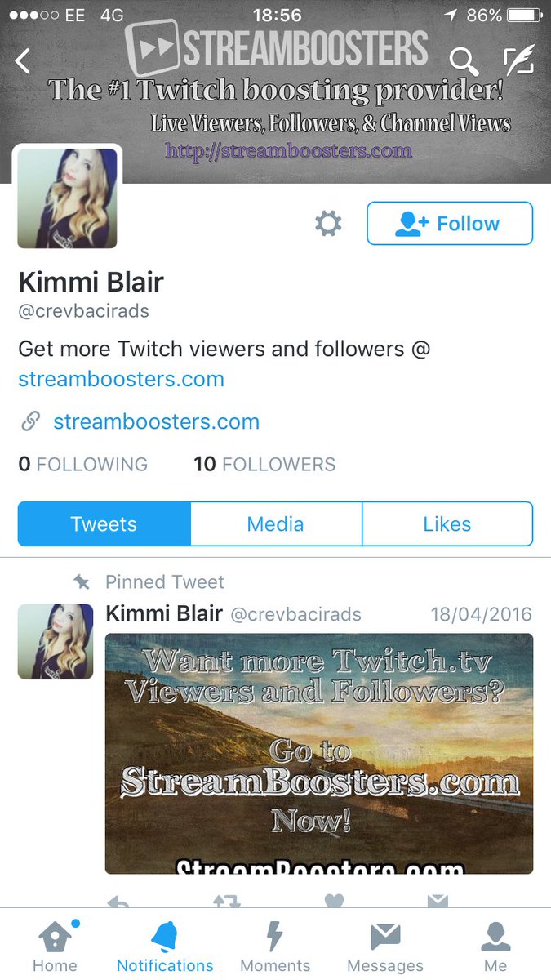View the 0 Following list
Image resolution: width=551 pixels, height=980 pixels.
tap(82, 464)
